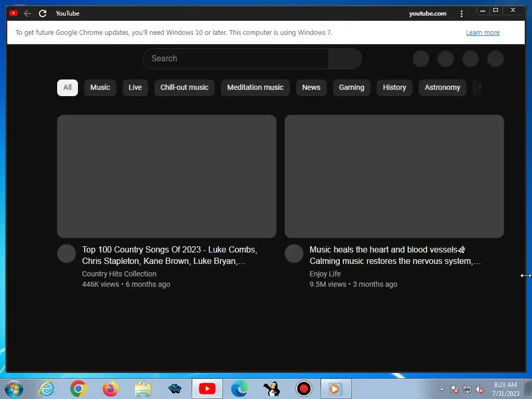Open the red record taskbar app

[x=303, y=389]
